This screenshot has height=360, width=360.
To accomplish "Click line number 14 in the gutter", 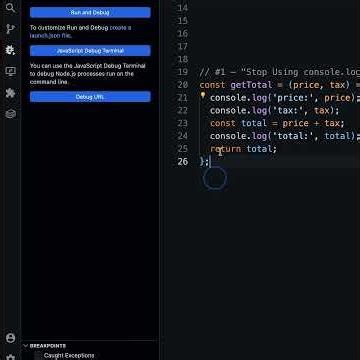I will (x=183, y=8).
